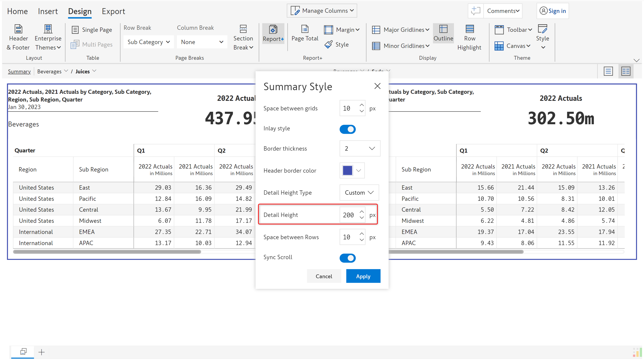Open the Border thickness dropdown
Screen dimensions: 644x360
click(360, 149)
